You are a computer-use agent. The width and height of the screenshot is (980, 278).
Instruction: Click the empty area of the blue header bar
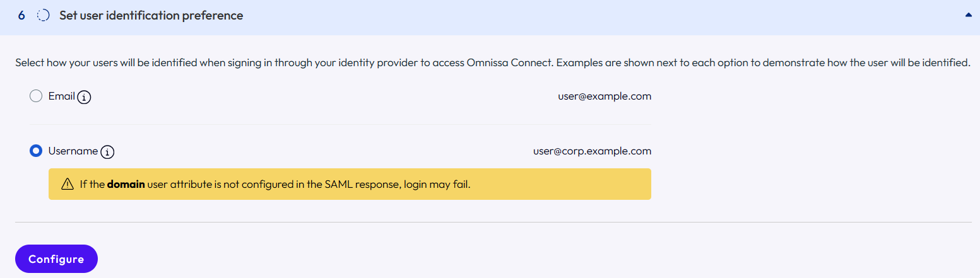click(599, 16)
